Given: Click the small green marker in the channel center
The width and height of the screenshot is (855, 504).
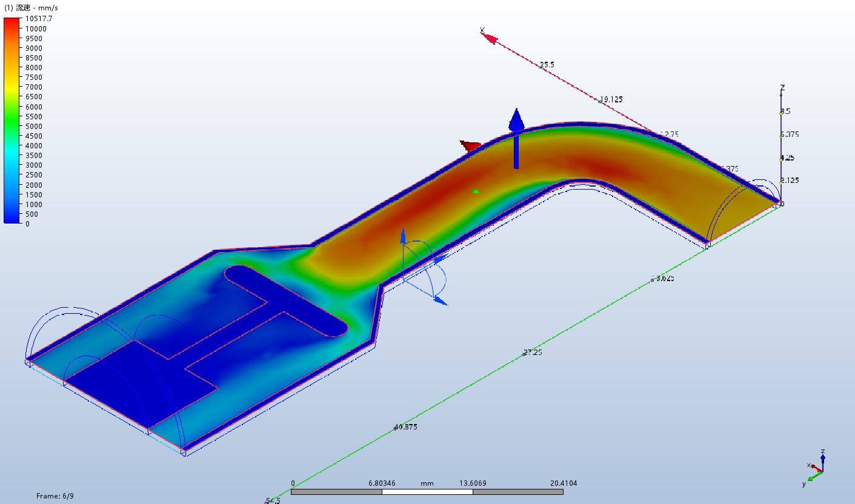Looking at the screenshot, I should coord(476,191).
